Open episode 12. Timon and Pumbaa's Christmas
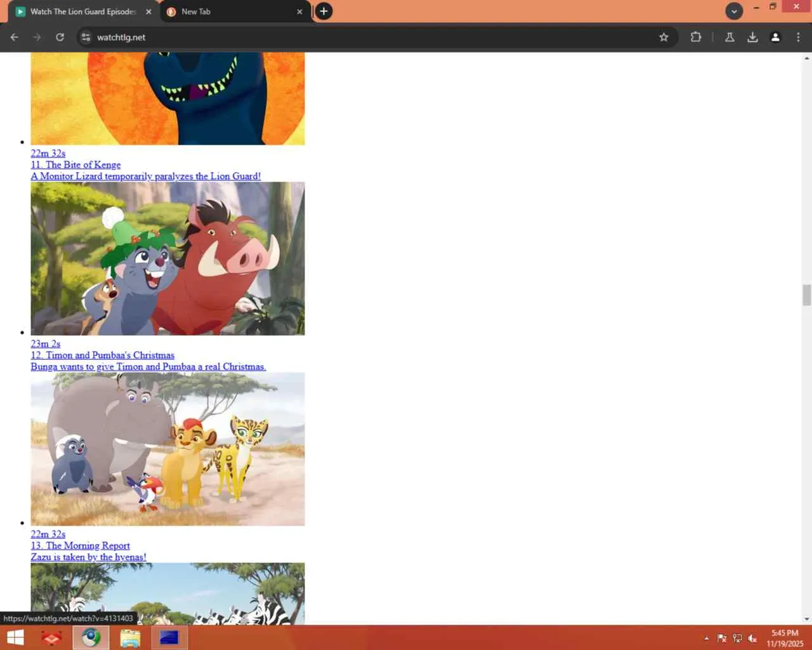 (103, 355)
